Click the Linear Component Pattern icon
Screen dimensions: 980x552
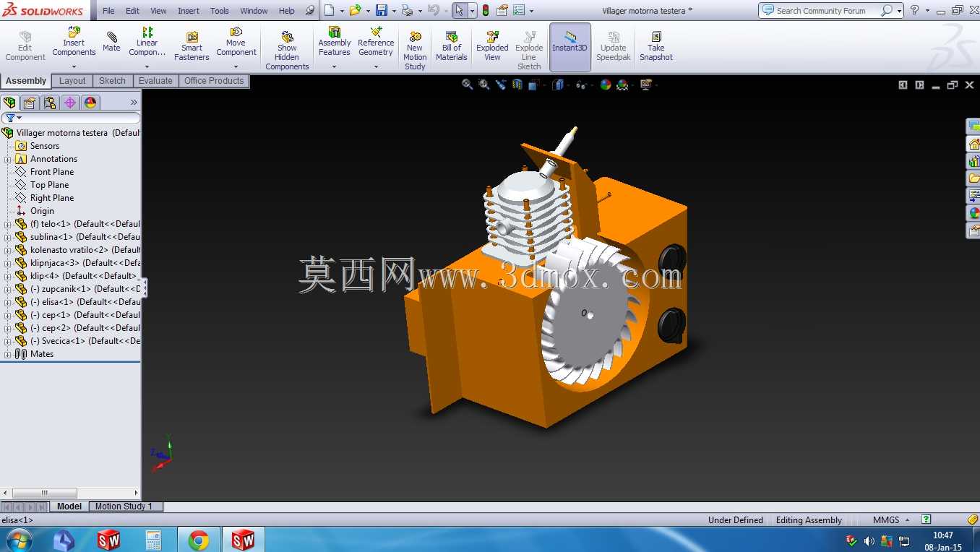tap(147, 32)
